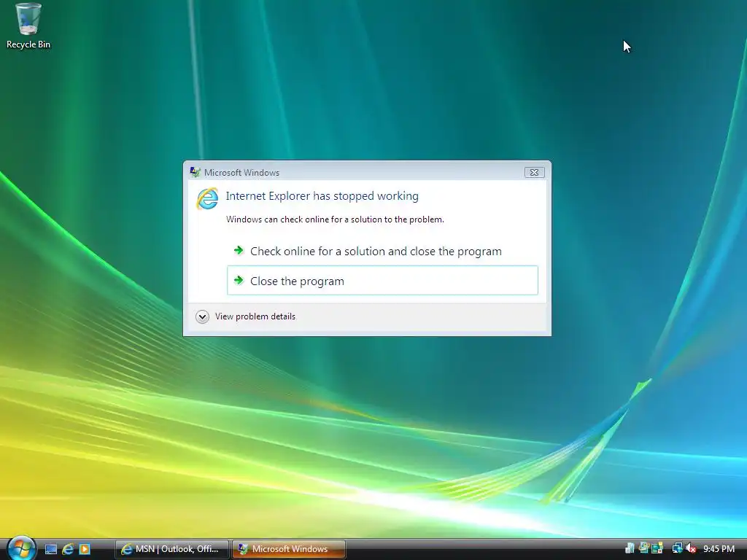Expand View problem details
This screenshot has width=747, height=560.
click(245, 316)
